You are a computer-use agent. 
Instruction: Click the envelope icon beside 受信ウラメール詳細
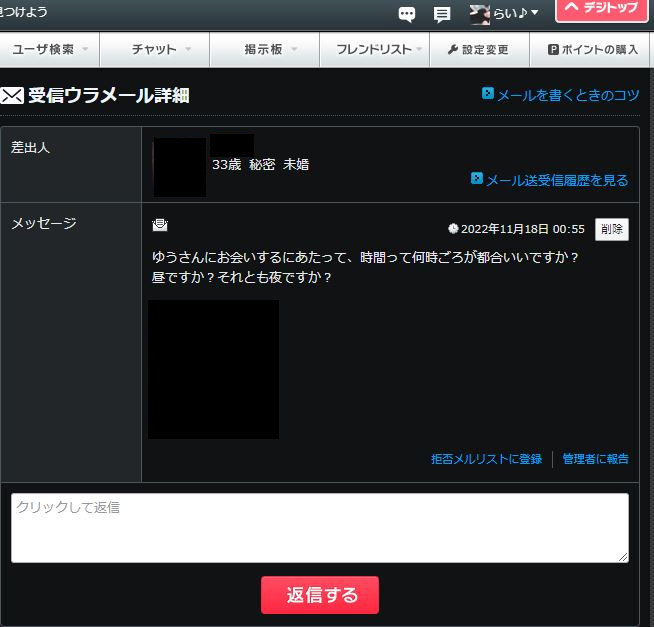click(x=13, y=96)
